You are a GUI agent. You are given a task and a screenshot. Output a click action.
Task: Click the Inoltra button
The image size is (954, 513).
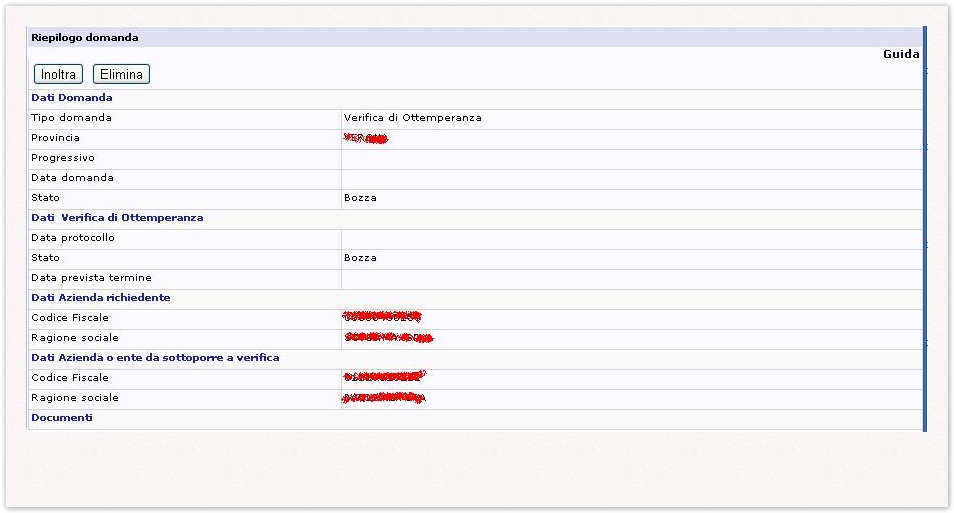[x=59, y=74]
